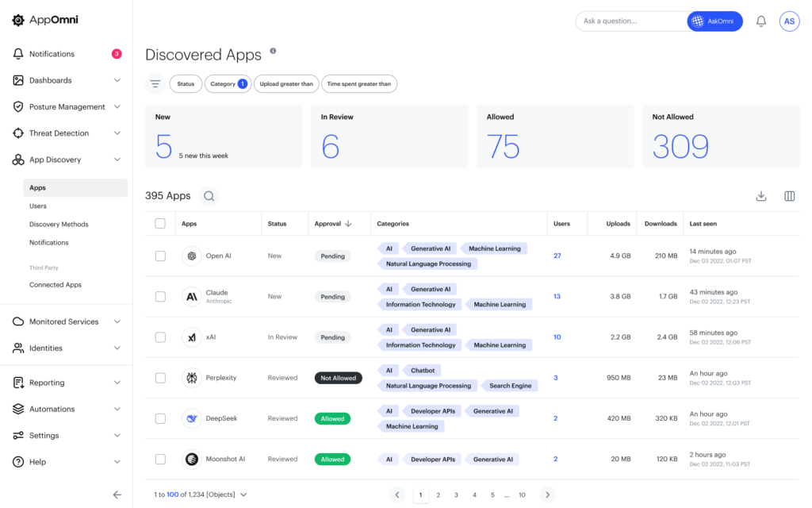Click the AskOmni button
This screenshot has height=508, width=812.
tap(714, 21)
